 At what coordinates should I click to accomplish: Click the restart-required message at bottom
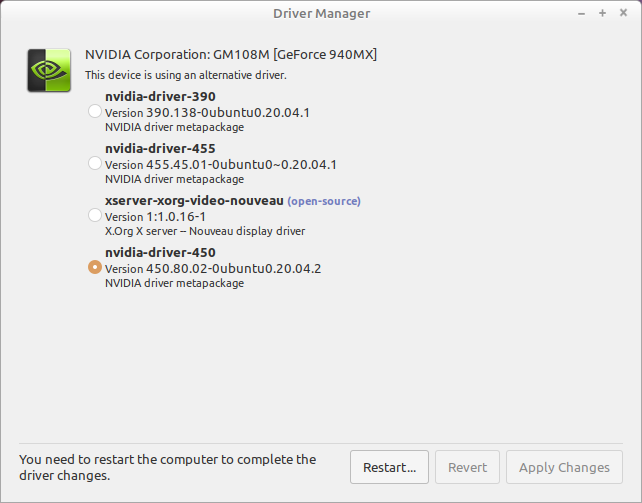point(167,467)
